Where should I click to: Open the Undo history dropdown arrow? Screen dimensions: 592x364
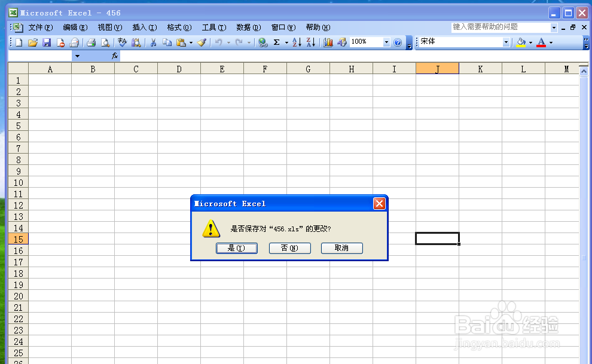click(228, 42)
